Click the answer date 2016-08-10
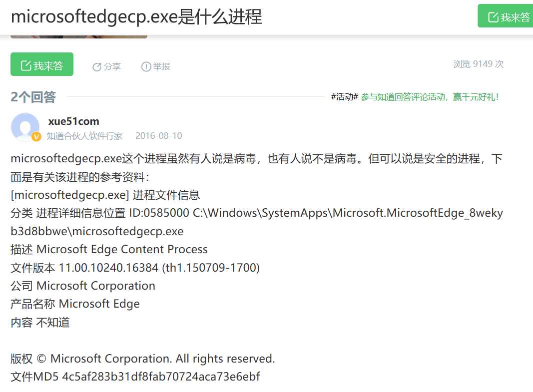Screen dimensions: 533x392 pos(159,136)
